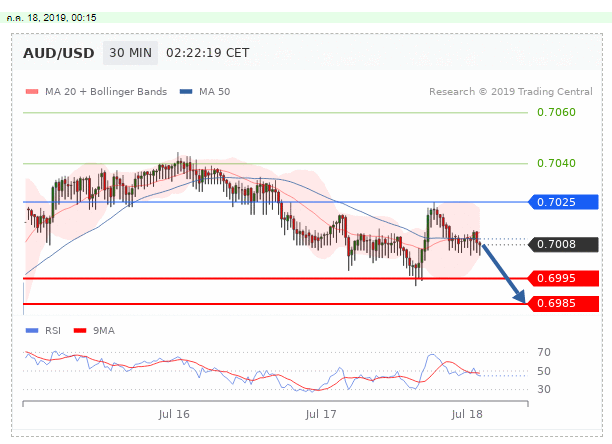612x444 pixels.
Task: Click the MA 50 legend label
Action: click(x=214, y=92)
